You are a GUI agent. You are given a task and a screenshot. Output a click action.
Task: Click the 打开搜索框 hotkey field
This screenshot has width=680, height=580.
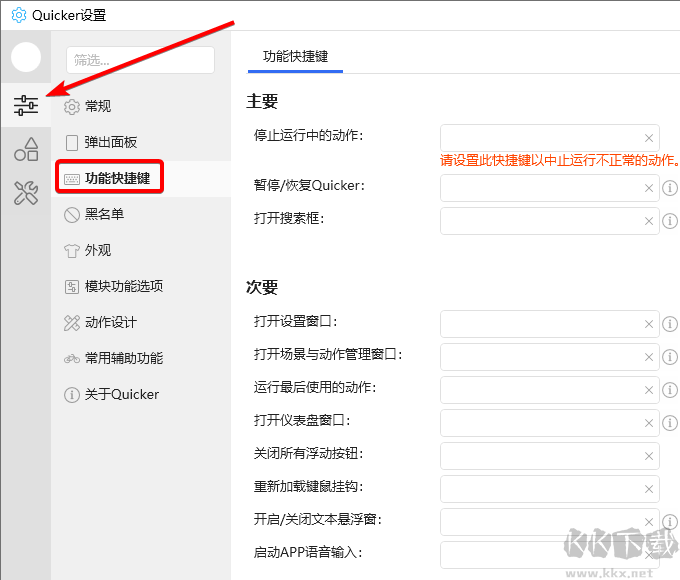pos(550,221)
